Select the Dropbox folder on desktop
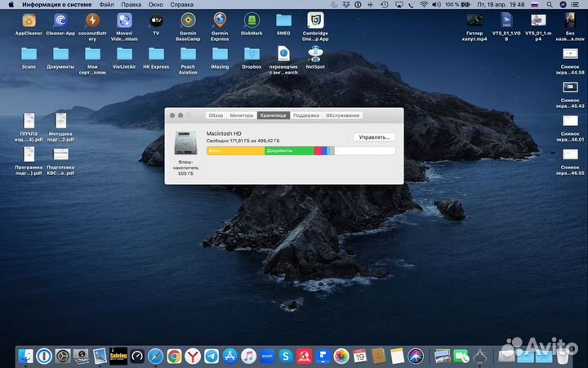This screenshot has width=588, height=368. (x=252, y=54)
